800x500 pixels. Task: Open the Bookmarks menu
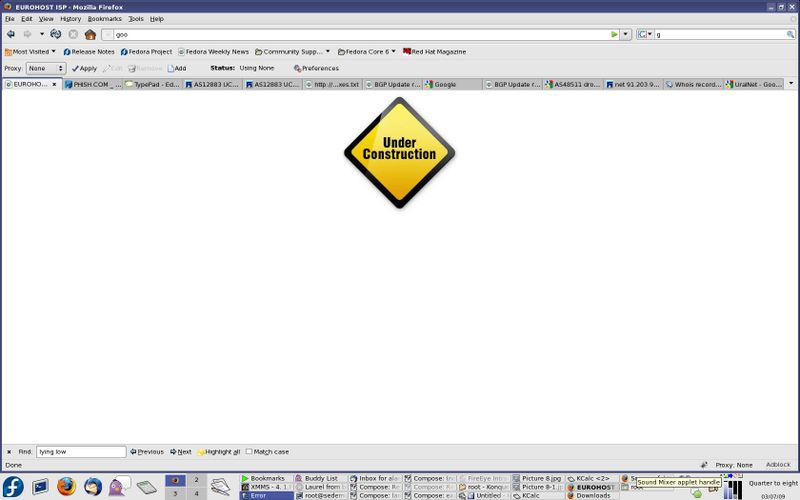(104, 19)
